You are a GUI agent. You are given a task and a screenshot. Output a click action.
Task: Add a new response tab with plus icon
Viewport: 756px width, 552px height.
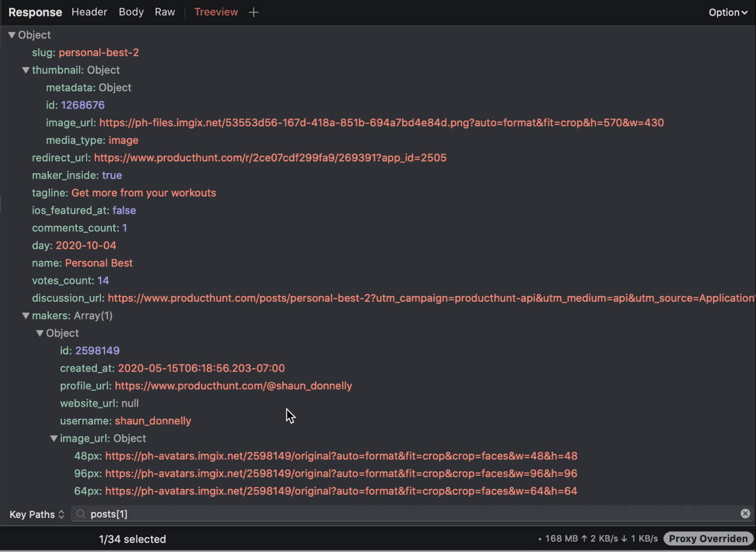click(253, 12)
